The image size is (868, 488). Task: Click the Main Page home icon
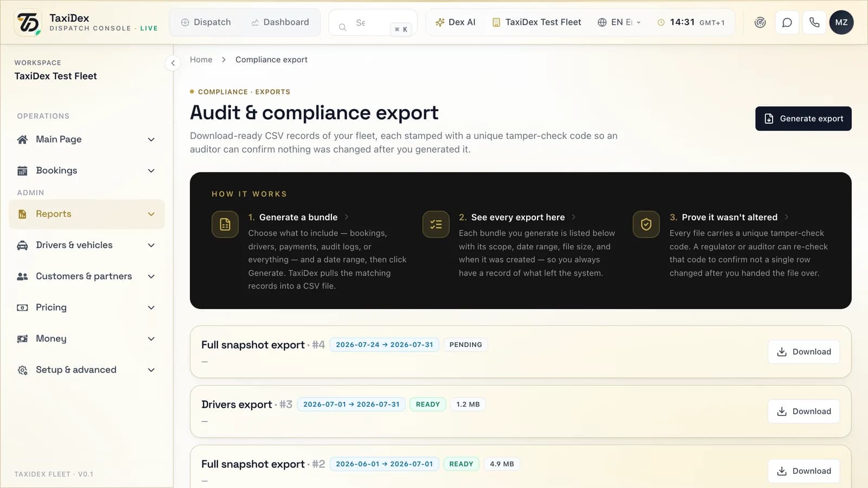tap(22, 139)
